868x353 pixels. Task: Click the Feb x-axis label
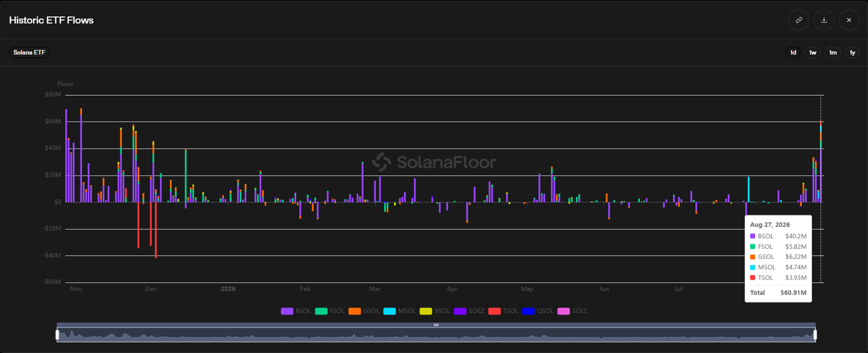point(305,289)
